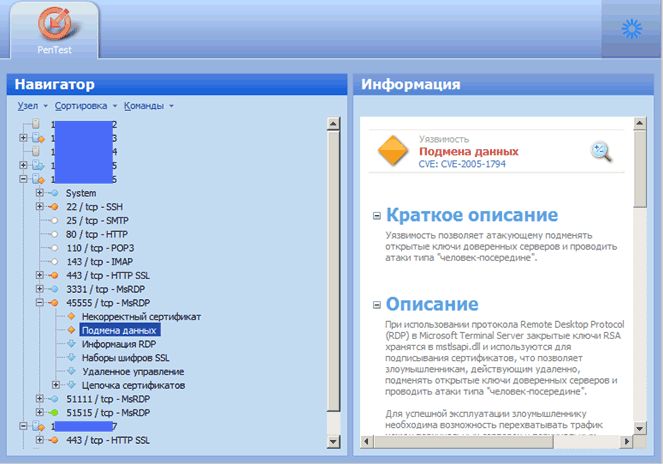Click the blue diamond icon beside Информация RDP
The image size is (663, 464).
71,343
